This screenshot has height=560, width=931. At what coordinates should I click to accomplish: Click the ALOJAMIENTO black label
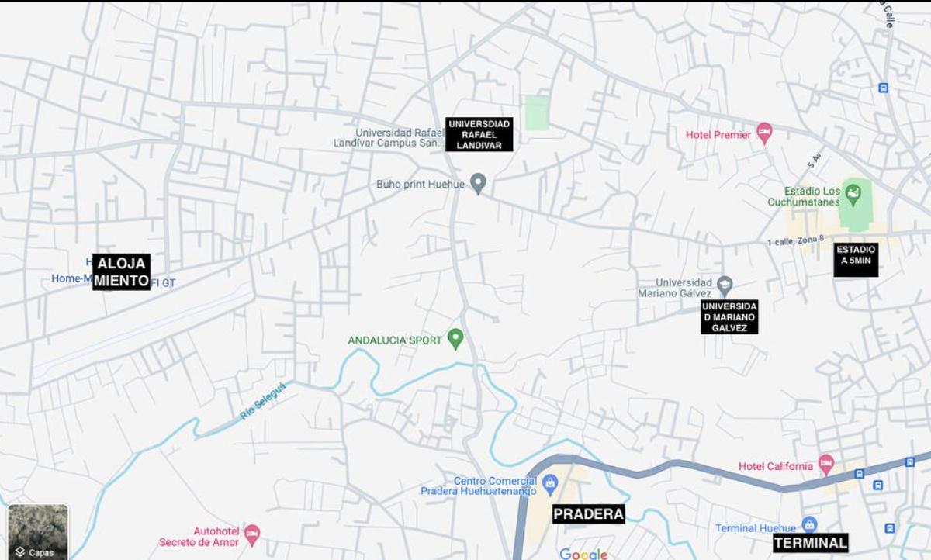click(x=121, y=271)
